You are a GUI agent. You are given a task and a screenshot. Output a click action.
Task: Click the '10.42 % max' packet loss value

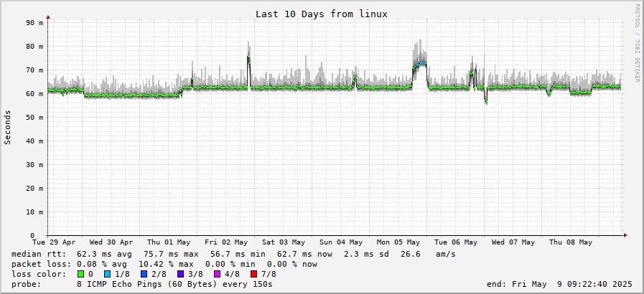(166, 264)
